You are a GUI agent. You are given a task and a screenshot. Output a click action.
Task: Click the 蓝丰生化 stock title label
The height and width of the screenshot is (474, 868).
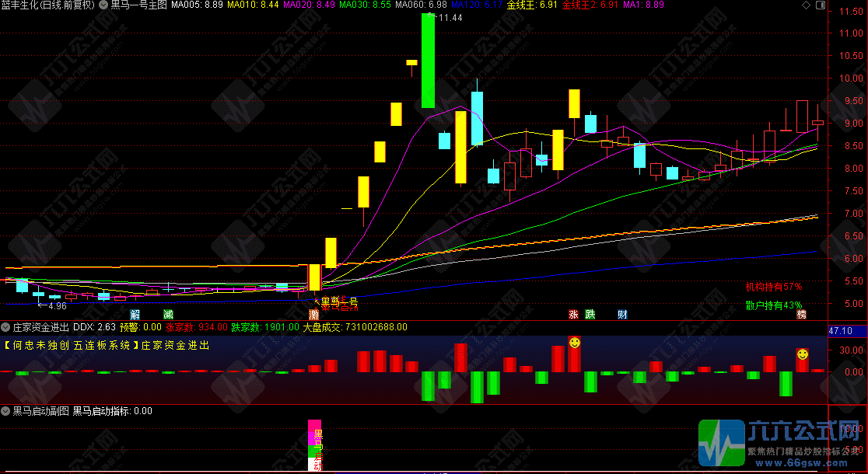tap(23, 5)
